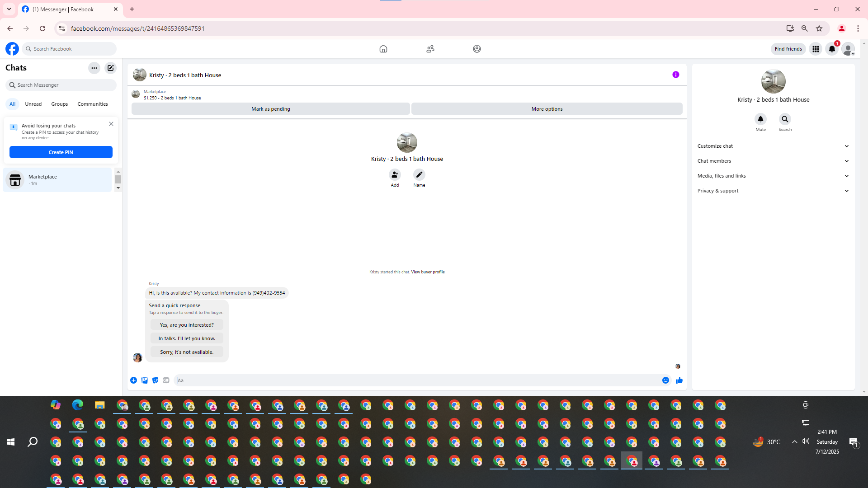The image size is (868, 488).
Task: Click the edit chat Name pencil icon
Action: [419, 175]
